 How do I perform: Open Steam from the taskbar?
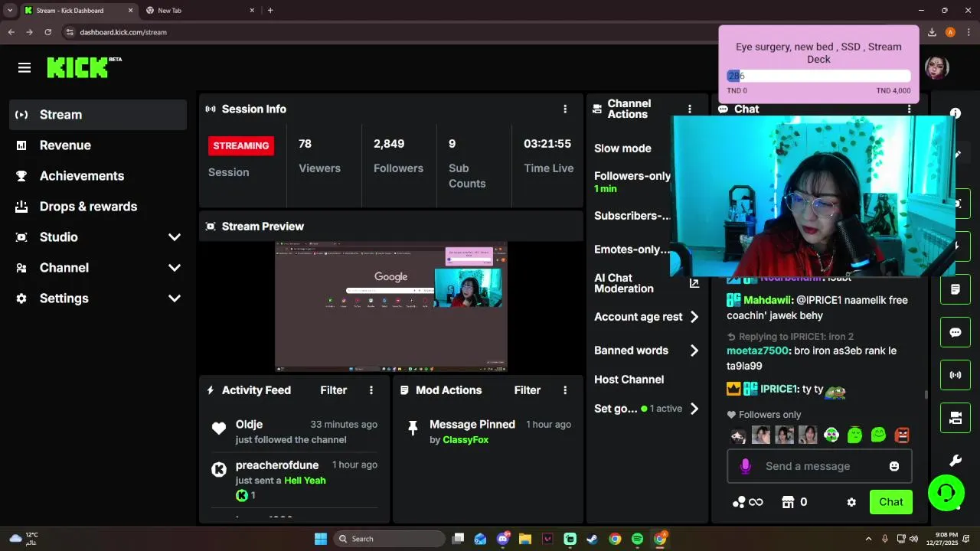592,539
